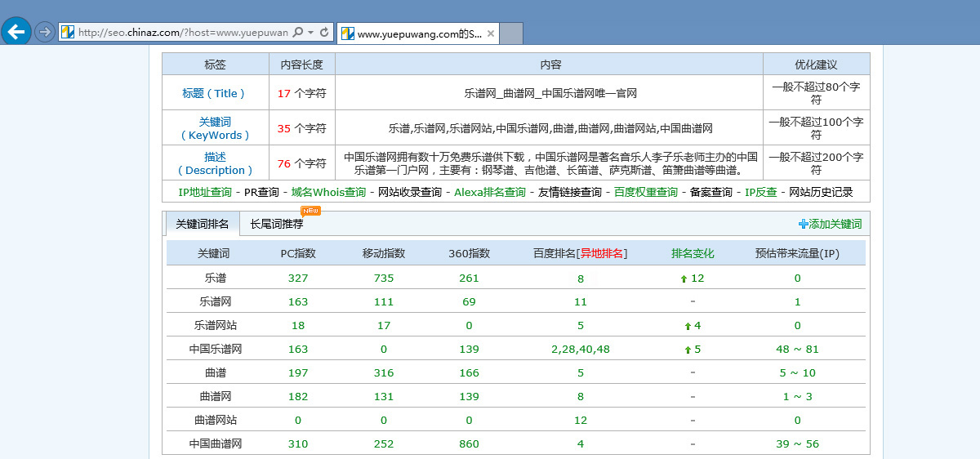This screenshot has width=980, height=459.
Task: Click the browser forward arrow button
Action: click(x=44, y=33)
